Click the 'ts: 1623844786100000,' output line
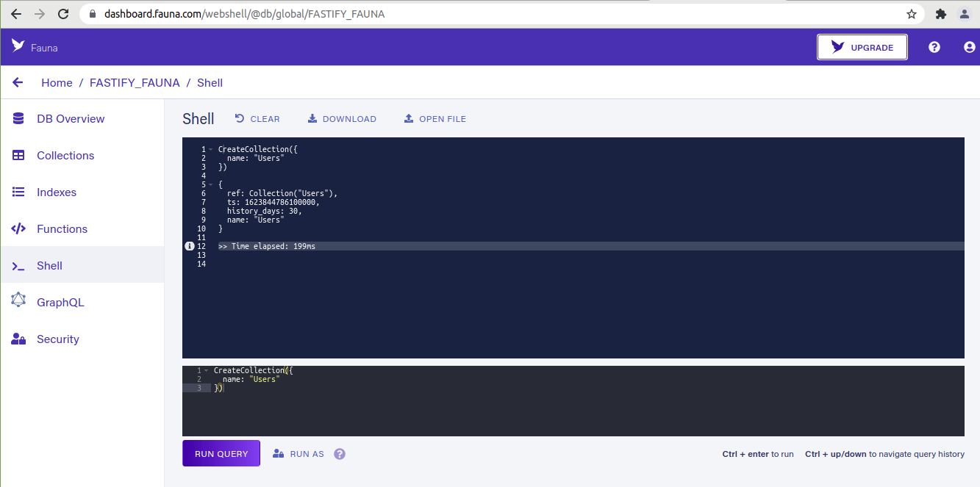 tap(273, 202)
